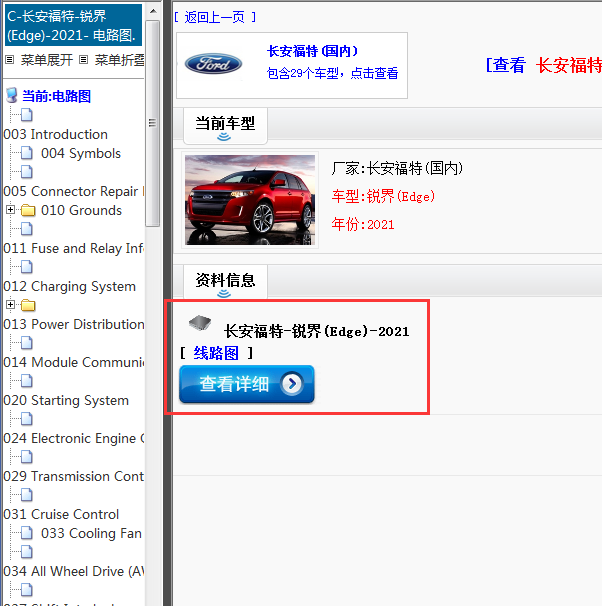This screenshot has height=606, width=602.
Task: Open 034 All Wheel Drive entry
Action: click(73, 571)
